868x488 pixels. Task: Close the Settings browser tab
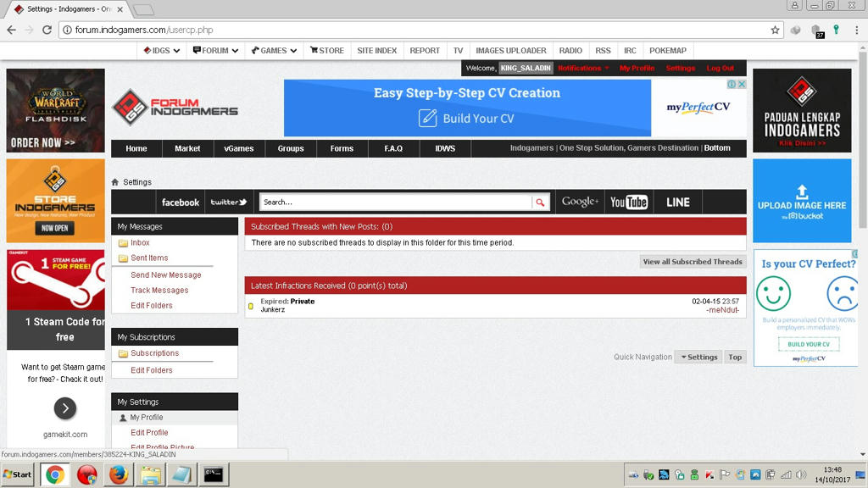point(120,9)
